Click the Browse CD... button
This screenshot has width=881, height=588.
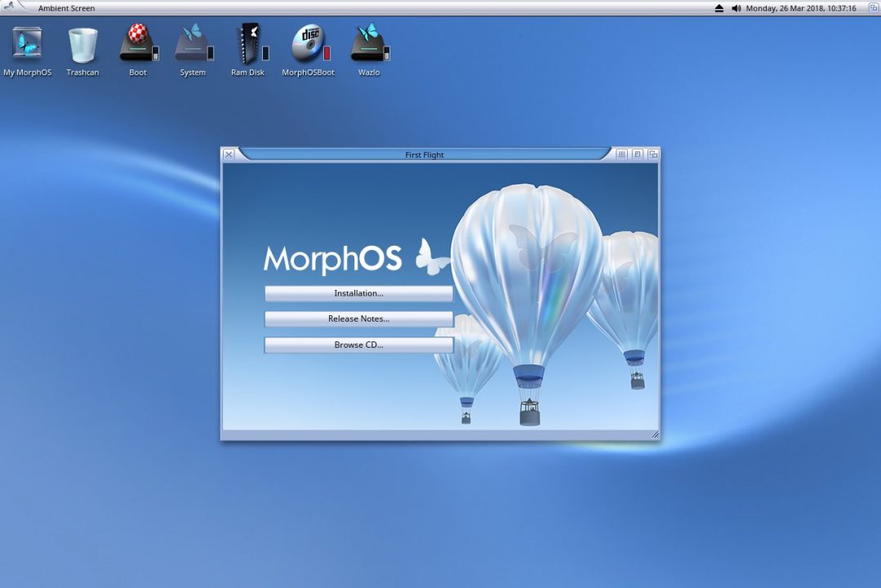[x=358, y=345]
